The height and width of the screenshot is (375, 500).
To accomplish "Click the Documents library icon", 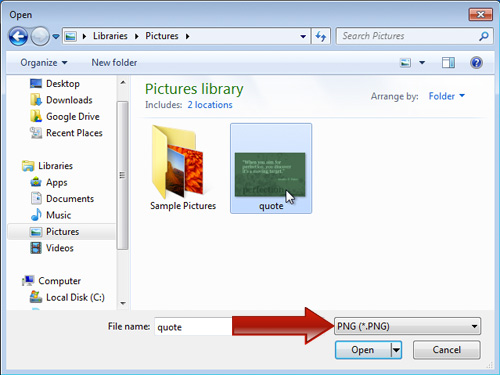I will pos(36,199).
